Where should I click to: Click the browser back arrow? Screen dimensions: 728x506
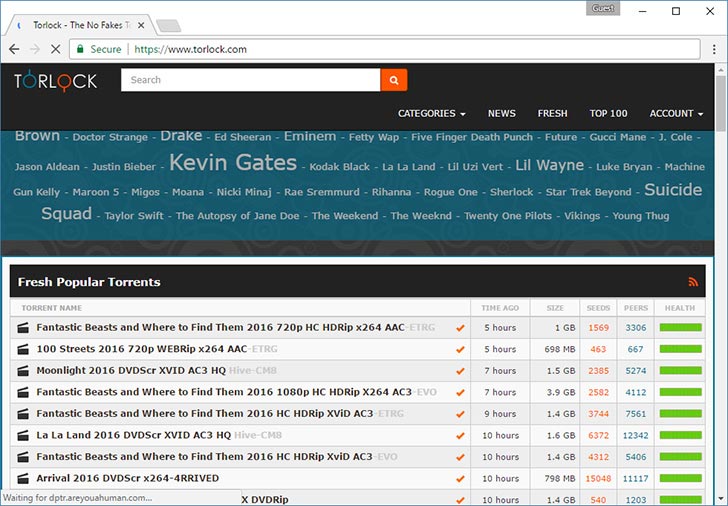[14, 49]
